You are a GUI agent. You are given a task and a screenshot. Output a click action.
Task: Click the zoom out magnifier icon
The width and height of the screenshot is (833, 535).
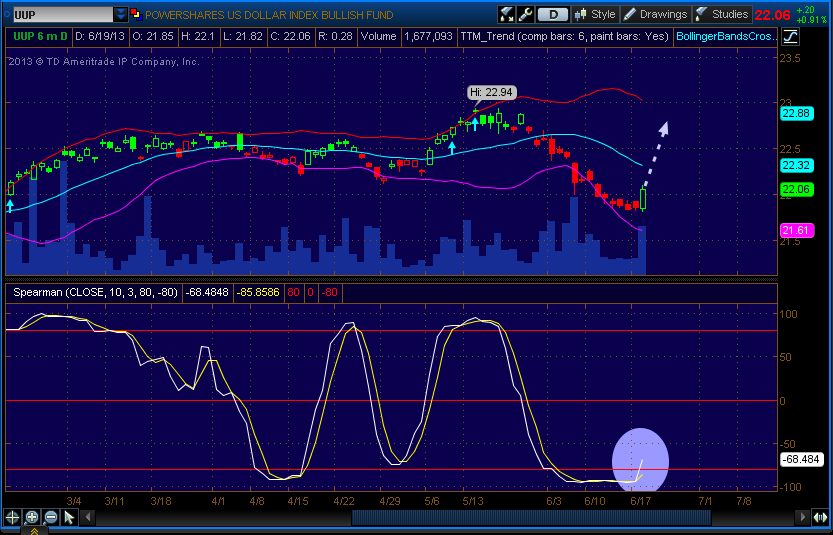click(50, 517)
